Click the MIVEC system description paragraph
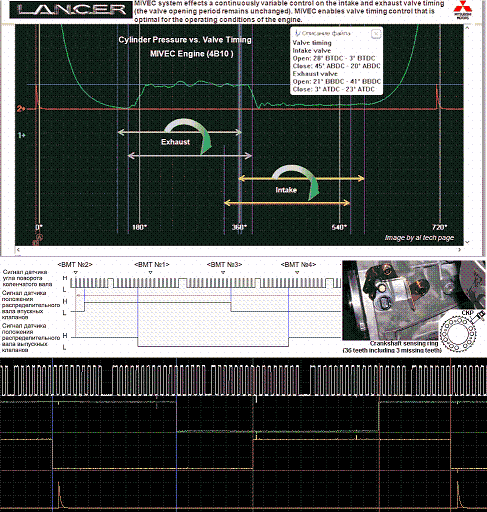The height and width of the screenshot is (512, 487). [x=289, y=11]
